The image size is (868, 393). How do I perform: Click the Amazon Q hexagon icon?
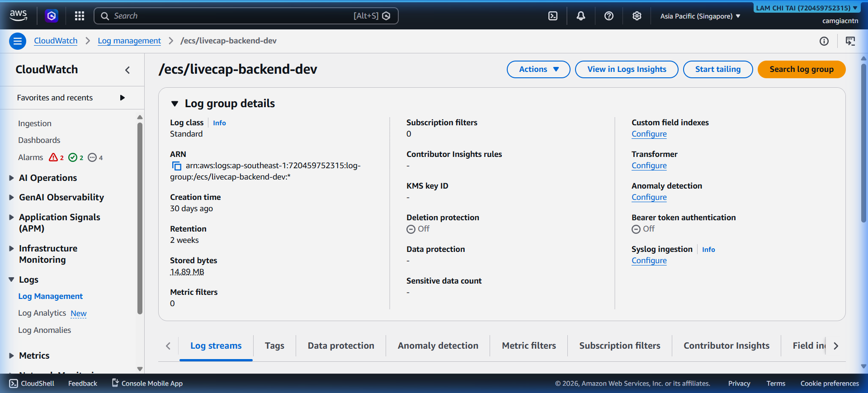click(x=52, y=16)
